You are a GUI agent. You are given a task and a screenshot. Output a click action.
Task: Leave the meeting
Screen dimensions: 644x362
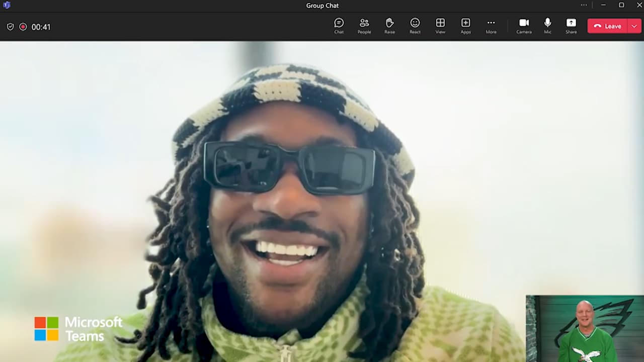607,26
